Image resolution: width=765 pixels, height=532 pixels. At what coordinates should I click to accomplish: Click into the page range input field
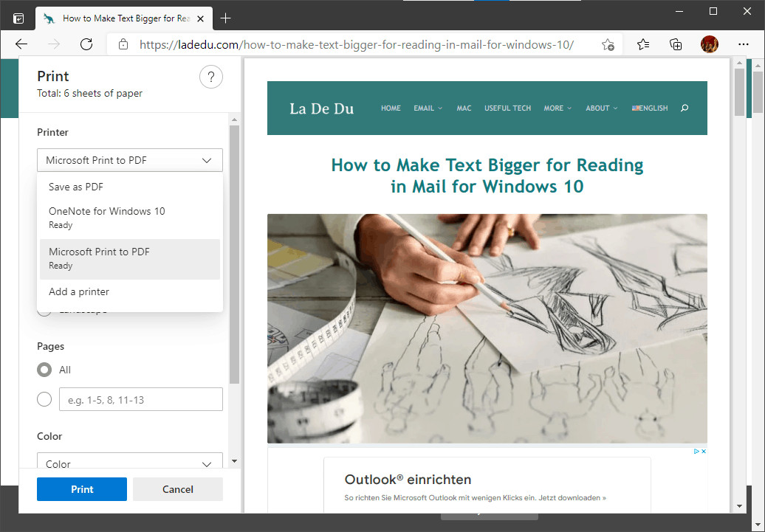point(141,399)
